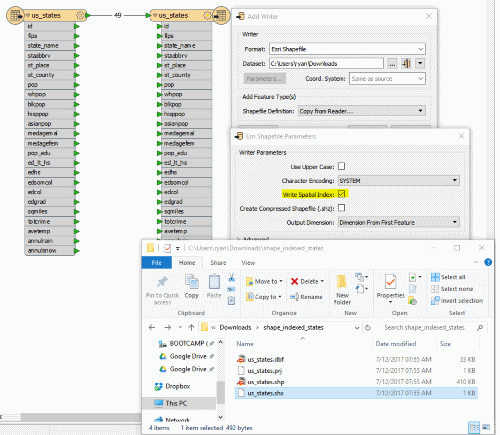Click Select none in ribbon
Image resolution: width=500 pixels, height=435 pixels.
point(452,289)
